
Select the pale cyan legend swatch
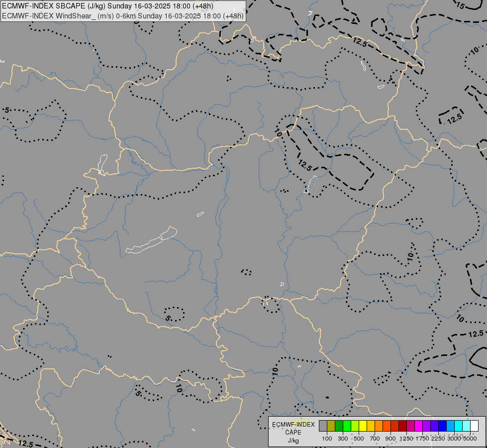pyautogui.click(x=466, y=426)
